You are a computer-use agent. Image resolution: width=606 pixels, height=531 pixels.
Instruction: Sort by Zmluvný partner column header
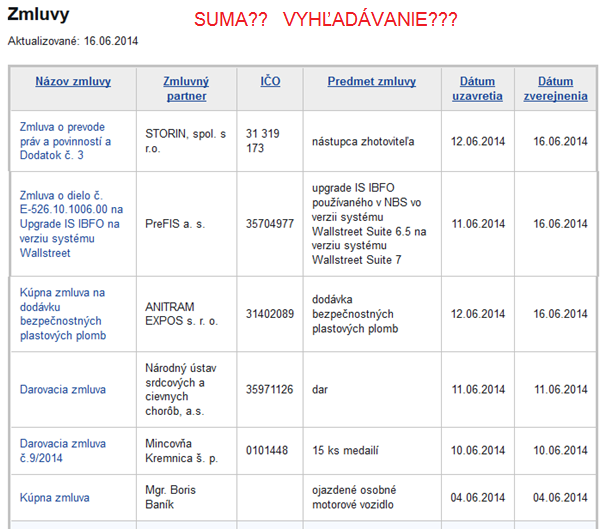(x=186, y=88)
